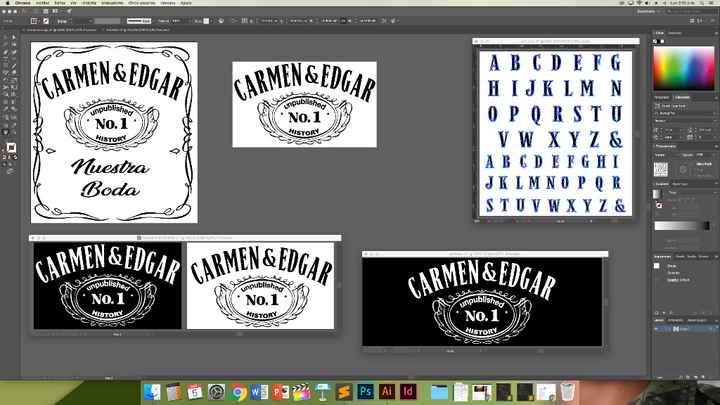Viewport: 720px width, 405px height.
Task: Open the Archivo menu
Action: point(43,3)
